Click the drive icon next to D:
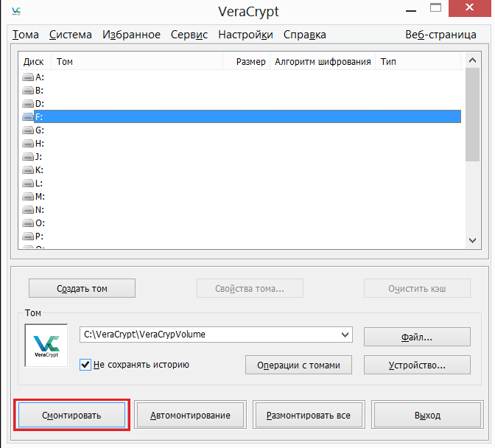This screenshot has height=448, width=495. [x=28, y=104]
